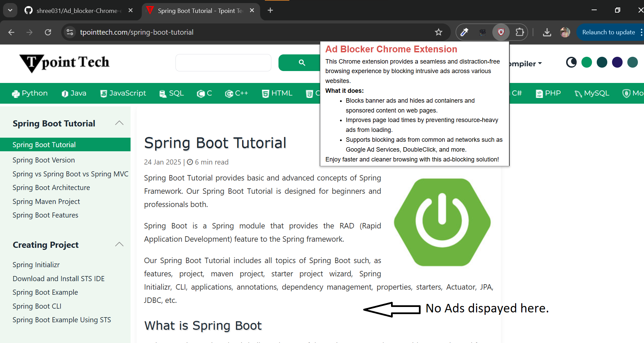Open Spring Initializr sidebar link
Image resolution: width=644 pixels, height=343 pixels.
point(36,265)
